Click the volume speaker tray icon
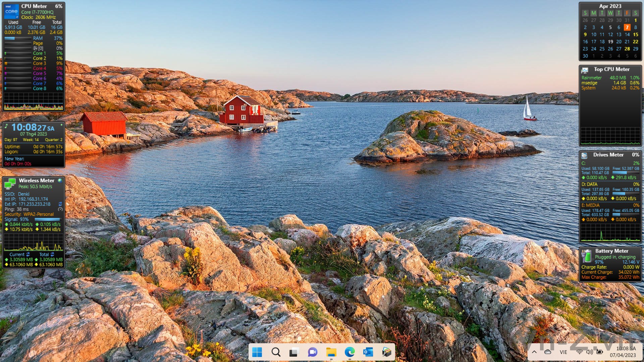 pyautogui.click(x=589, y=352)
